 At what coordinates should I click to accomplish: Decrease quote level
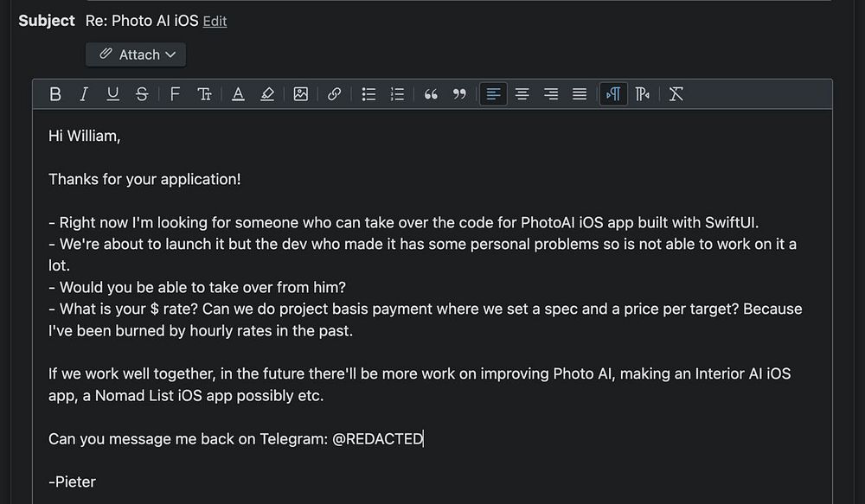[459, 94]
